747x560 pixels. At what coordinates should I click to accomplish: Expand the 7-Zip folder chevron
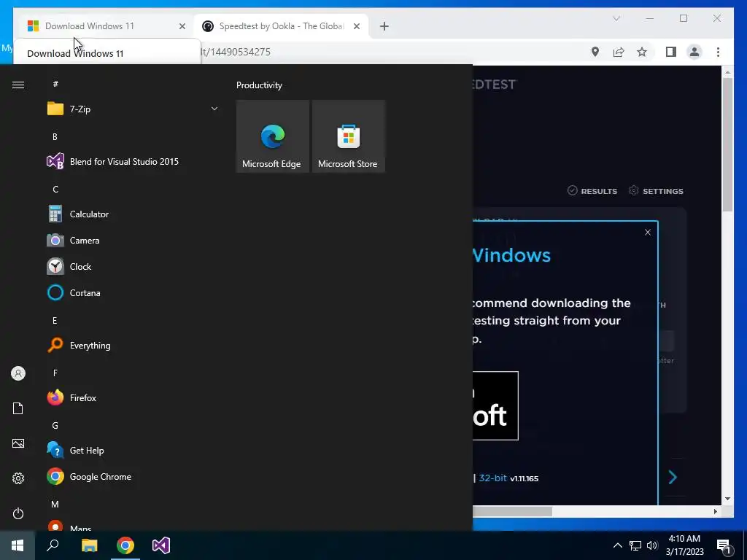point(214,109)
